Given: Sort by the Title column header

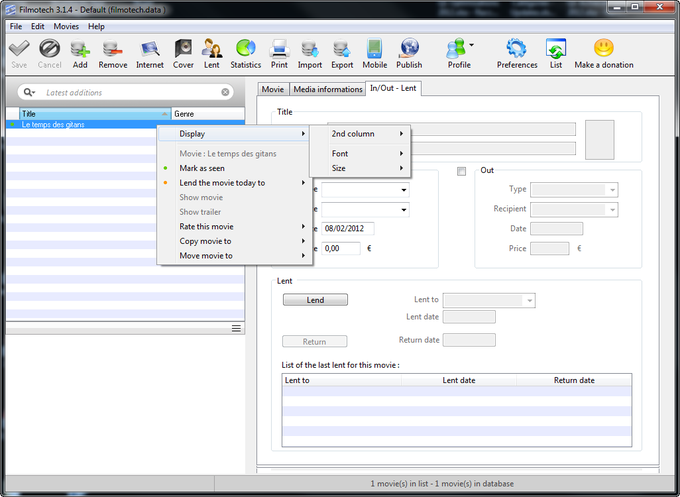Looking at the screenshot, I should click(x=95, y=114).
